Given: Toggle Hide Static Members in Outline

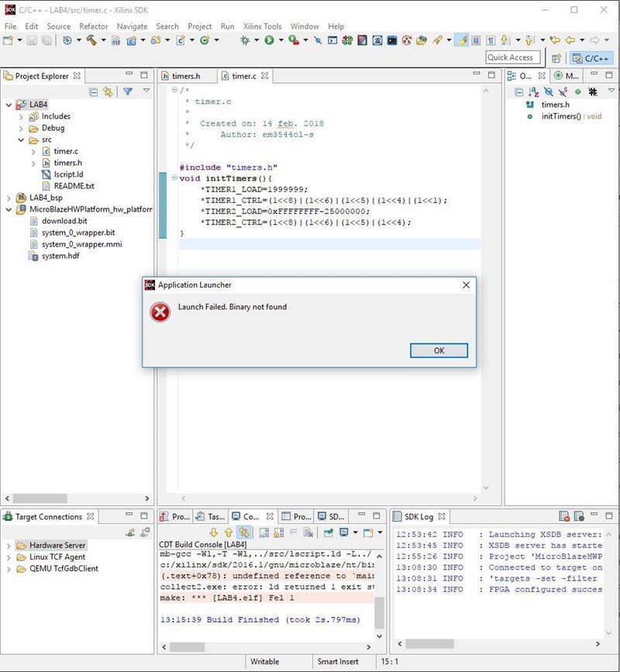Looking at the screenshot, I should [x=562, y=91].
